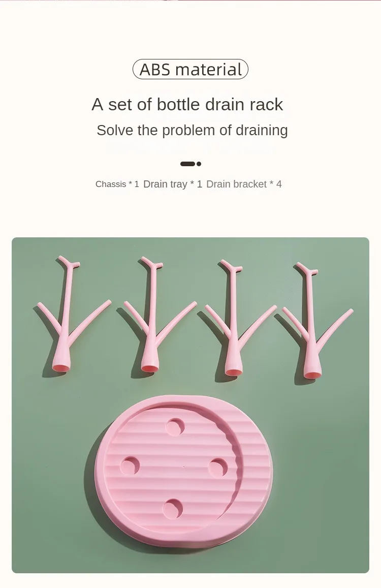Click the right hole in the tray

point(218,468)
